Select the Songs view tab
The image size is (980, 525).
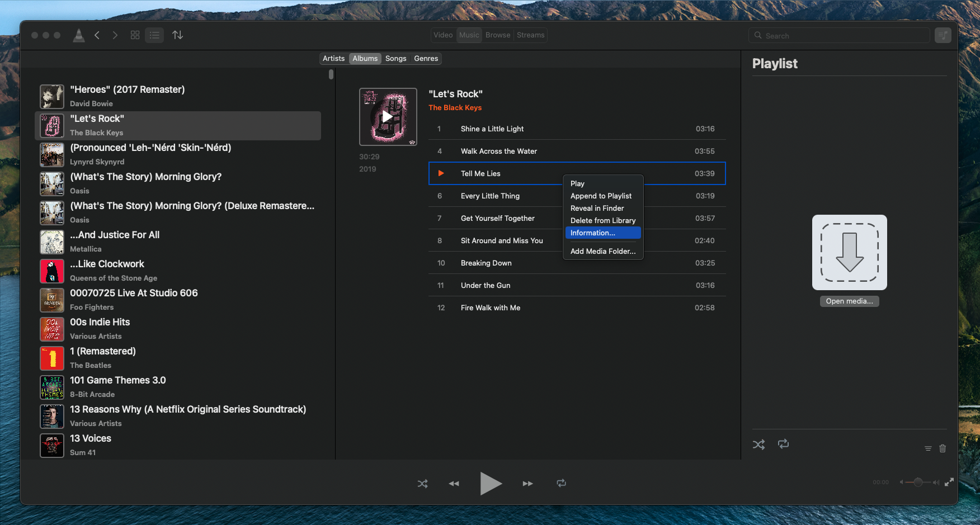[396, 59]
